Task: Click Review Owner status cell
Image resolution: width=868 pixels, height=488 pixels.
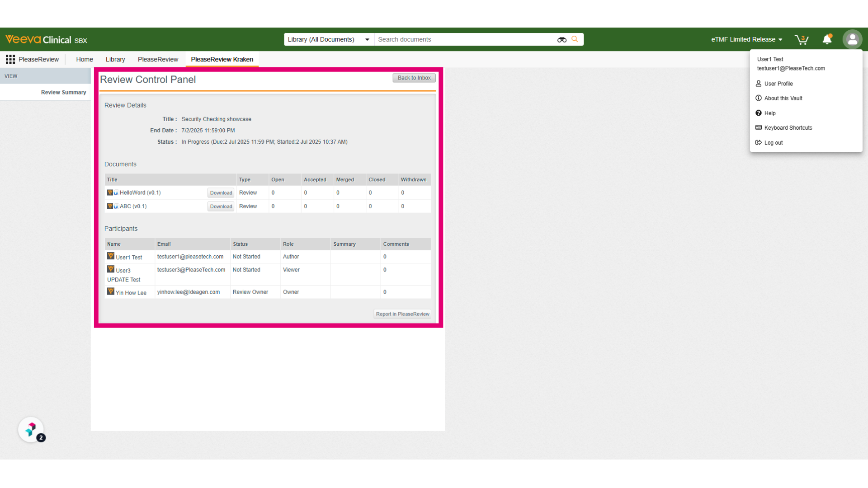Action: (250, 292)
